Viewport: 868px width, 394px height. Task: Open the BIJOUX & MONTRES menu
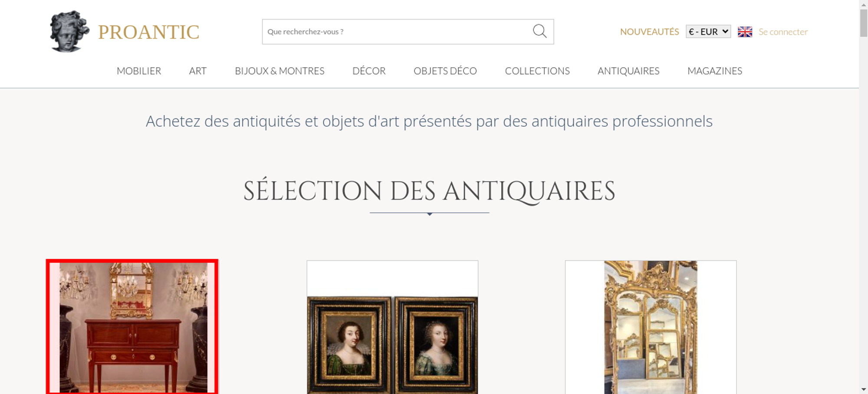point(279,71)
